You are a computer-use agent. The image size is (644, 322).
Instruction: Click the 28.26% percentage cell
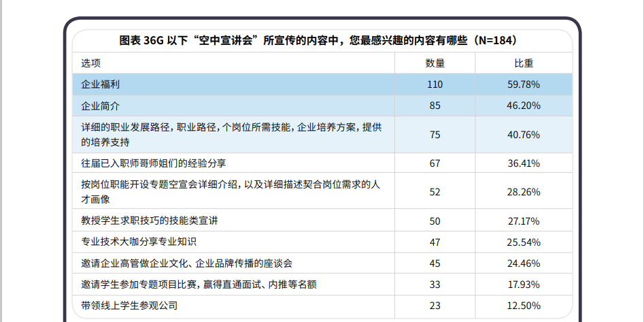pyautogui.click(x=524, y=192)
